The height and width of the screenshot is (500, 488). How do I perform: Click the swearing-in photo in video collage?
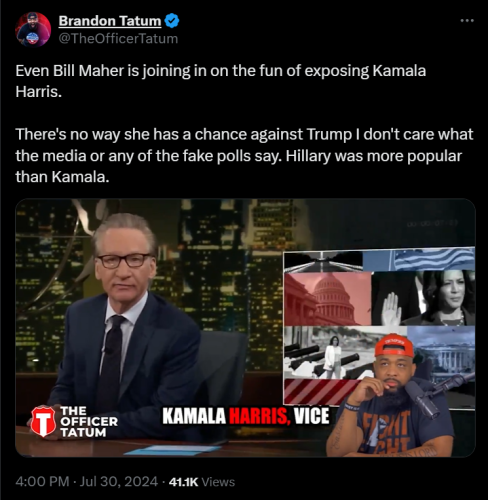423,298
